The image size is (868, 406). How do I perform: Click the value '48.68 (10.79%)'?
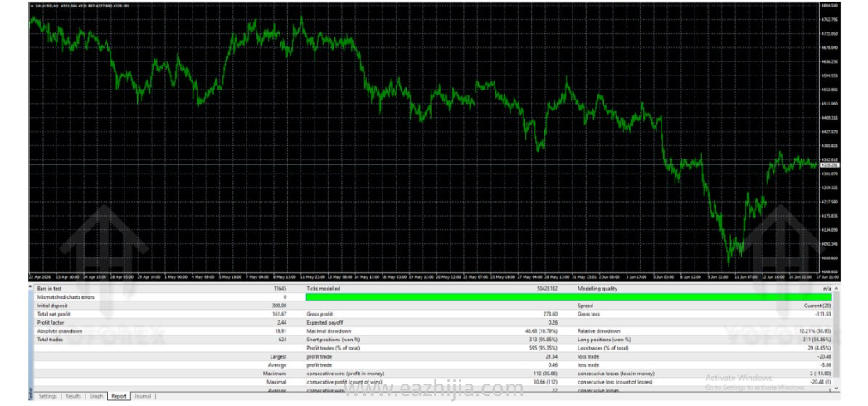[541, 331]
